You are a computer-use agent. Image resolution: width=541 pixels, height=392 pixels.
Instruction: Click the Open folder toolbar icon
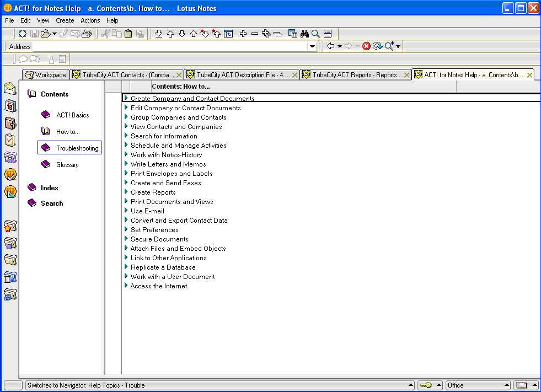(x=45, y=34)
